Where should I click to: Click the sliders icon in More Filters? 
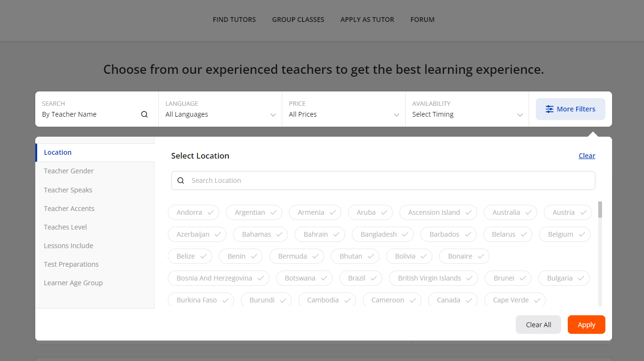tap(550, 109)
